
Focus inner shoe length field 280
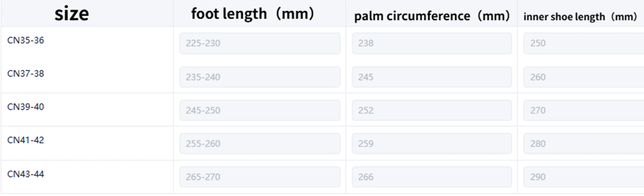point(584,144)
